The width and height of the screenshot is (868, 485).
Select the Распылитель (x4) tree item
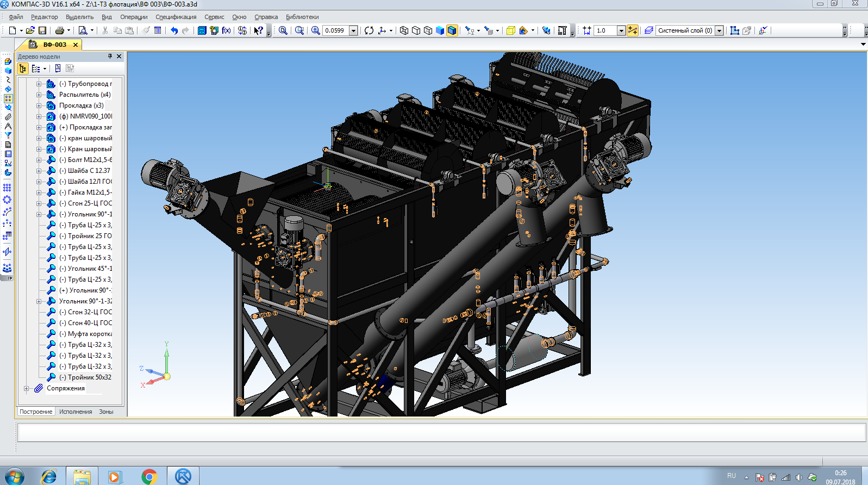pos(84,95)
